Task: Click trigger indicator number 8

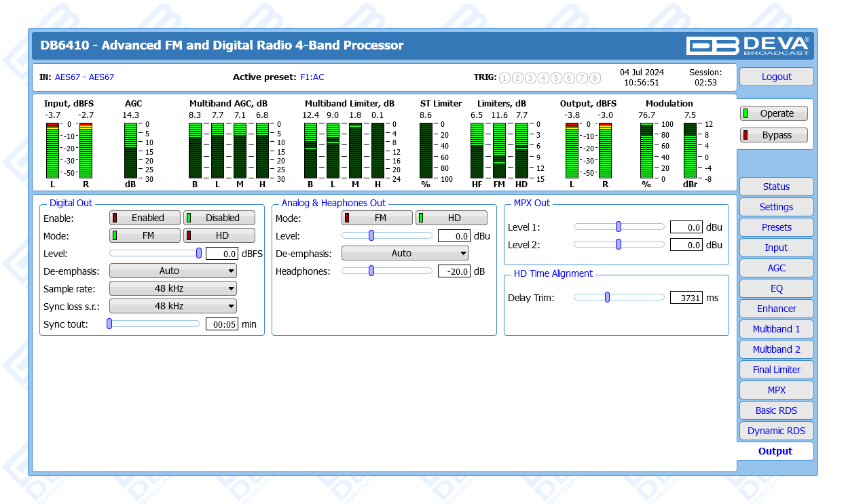Action: tap(595, 78)
